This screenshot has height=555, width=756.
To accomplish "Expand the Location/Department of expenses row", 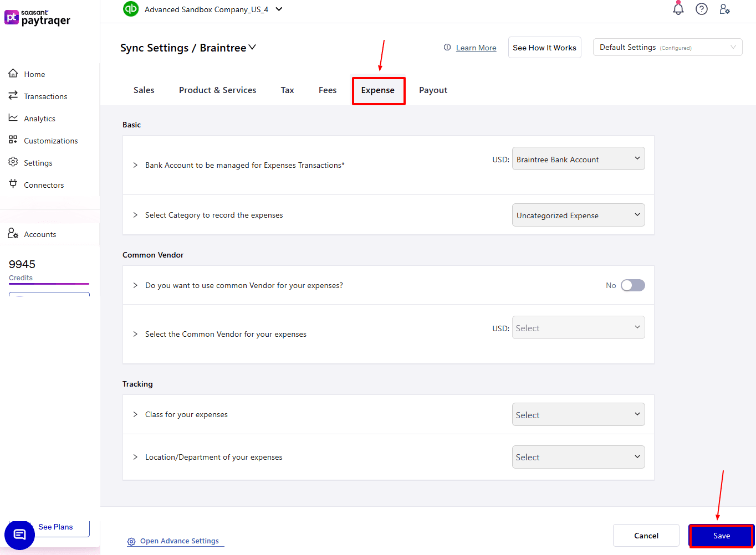I will click(135, 457).
